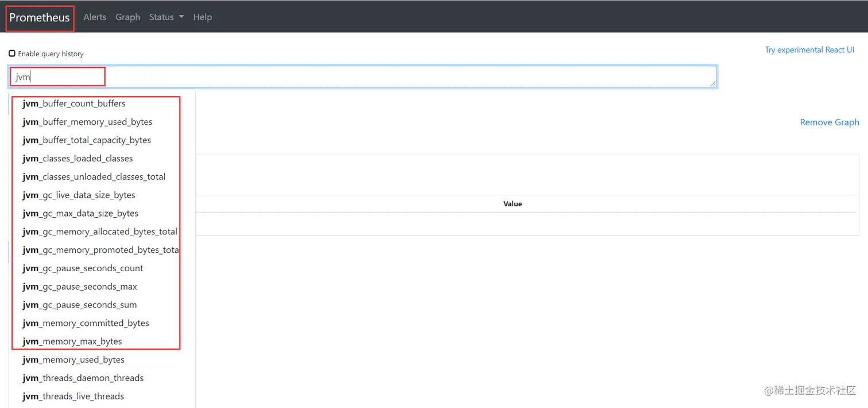868x408 pixels.
Task: Go to the Alerts page
Action: pos(95,17)
